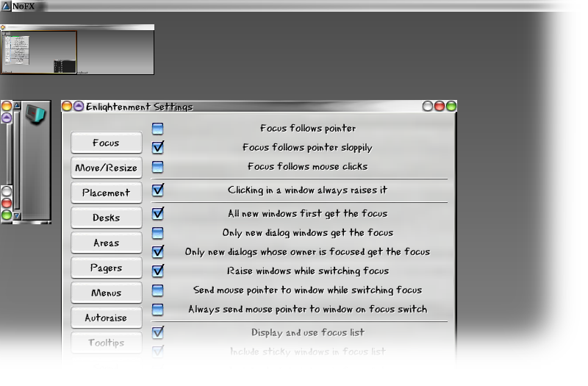Click the white round button on the iconbox
The height and width of the screenshot is (386, 588).
click(x=7, y=191)
